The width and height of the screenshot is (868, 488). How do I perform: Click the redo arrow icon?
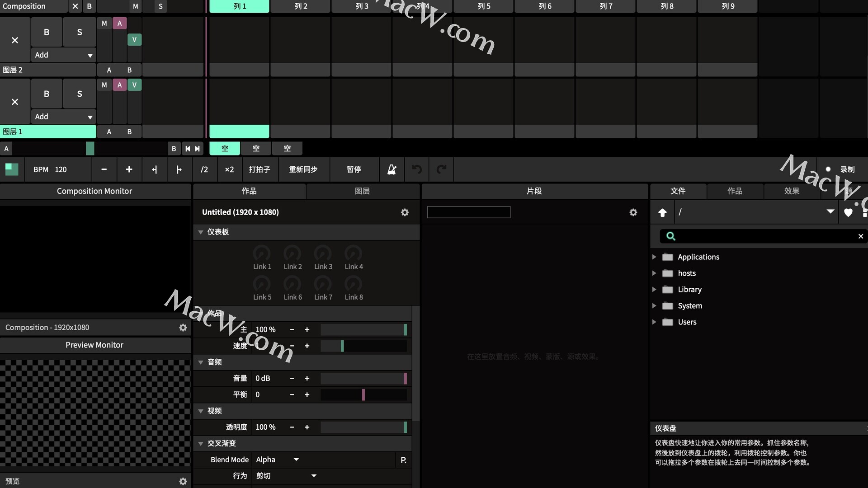pyautogui.click(x=441, y=169)
